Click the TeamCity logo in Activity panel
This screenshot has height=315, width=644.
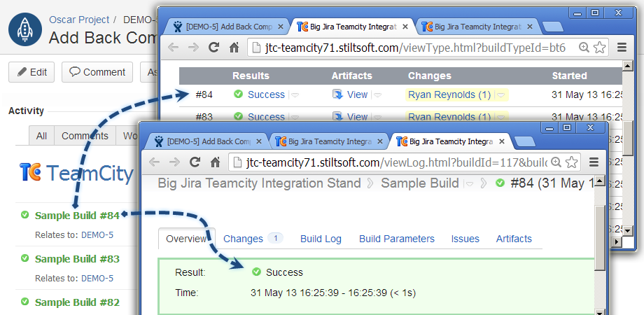(76, 173)
